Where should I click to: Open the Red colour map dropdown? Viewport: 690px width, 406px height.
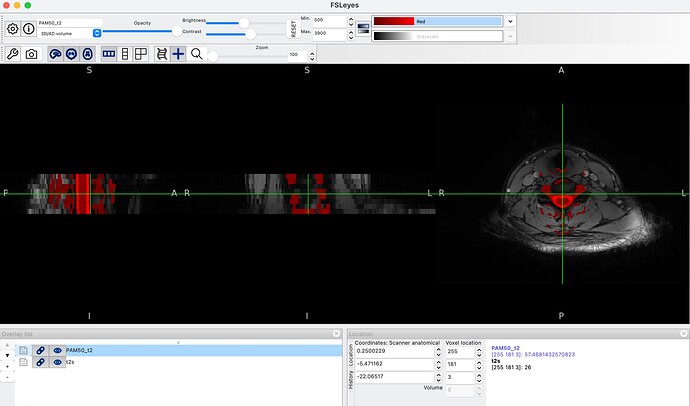(x=510, y=20)
